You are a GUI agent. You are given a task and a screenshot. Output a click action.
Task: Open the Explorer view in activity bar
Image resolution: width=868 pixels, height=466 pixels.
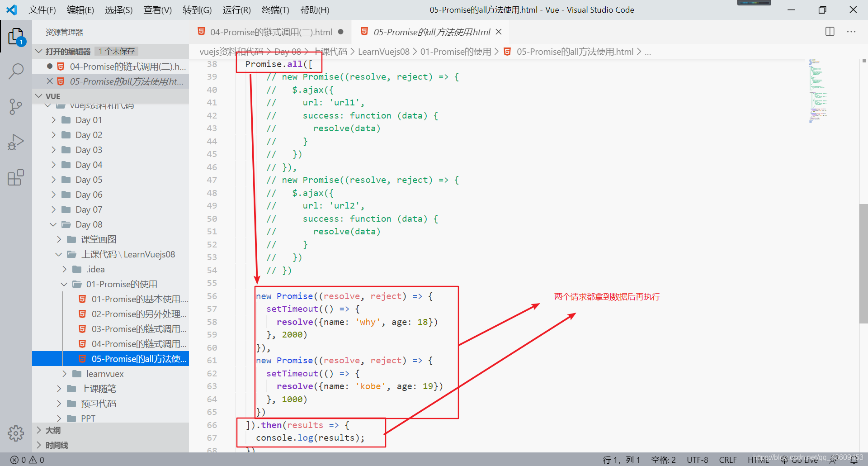[x=16, y=36]
